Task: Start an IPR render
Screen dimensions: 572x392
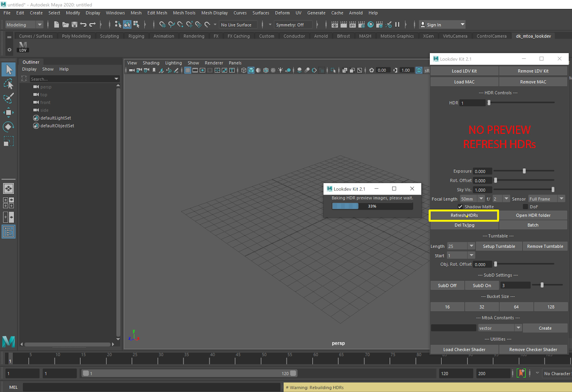Action: (352, 25)
